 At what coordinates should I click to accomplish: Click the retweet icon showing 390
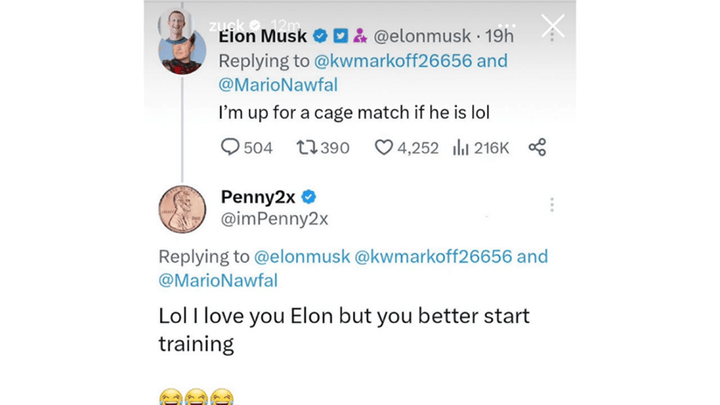pyautogui.click(x=306, y=147)
